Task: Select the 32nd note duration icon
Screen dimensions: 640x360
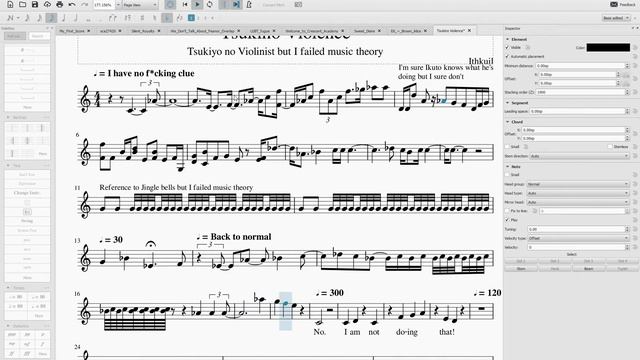Action: click(x=27, y=18)
